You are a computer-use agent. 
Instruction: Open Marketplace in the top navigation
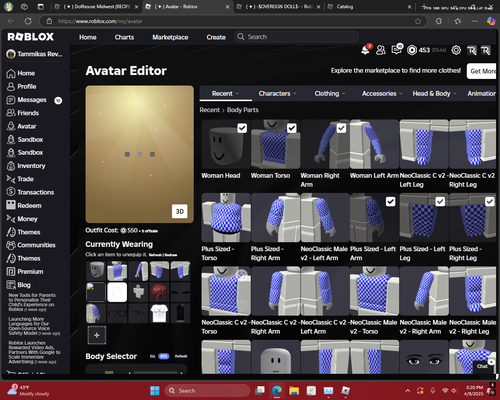click(170, 37)
